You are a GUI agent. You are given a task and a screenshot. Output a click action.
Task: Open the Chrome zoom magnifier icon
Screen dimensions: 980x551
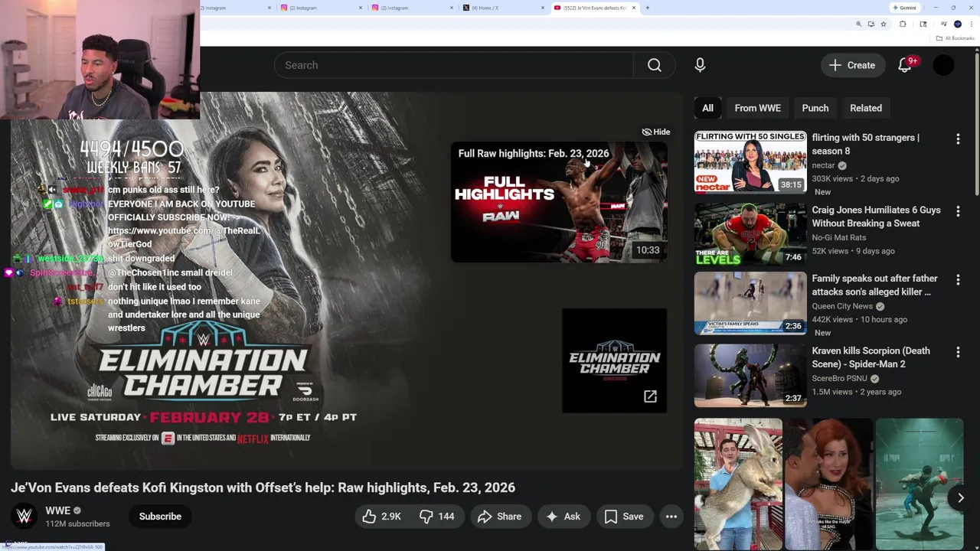pyautogui.click(x=858, y=24)
